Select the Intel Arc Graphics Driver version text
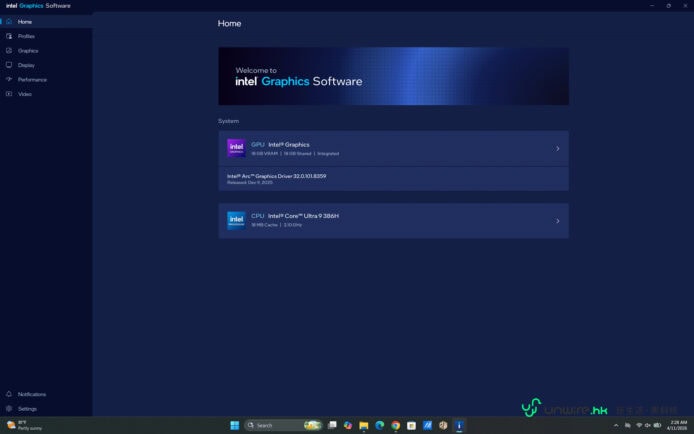694x434 pixels. [x=277, y=176]
